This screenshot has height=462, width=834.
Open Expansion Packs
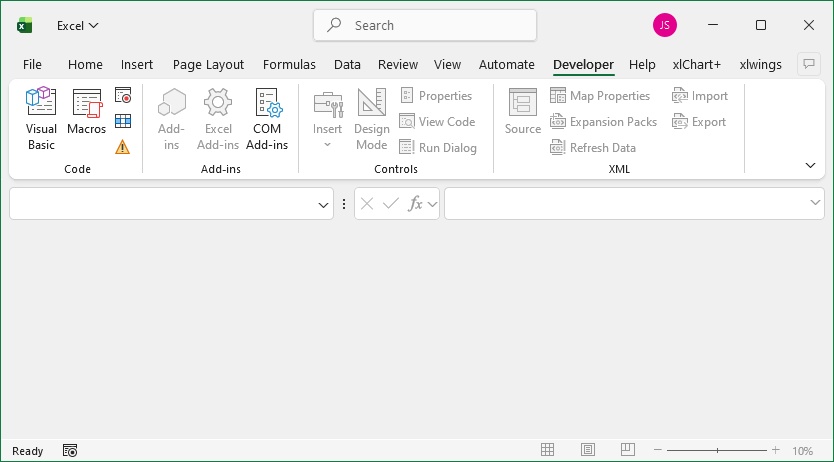click(x=603, y=122)
